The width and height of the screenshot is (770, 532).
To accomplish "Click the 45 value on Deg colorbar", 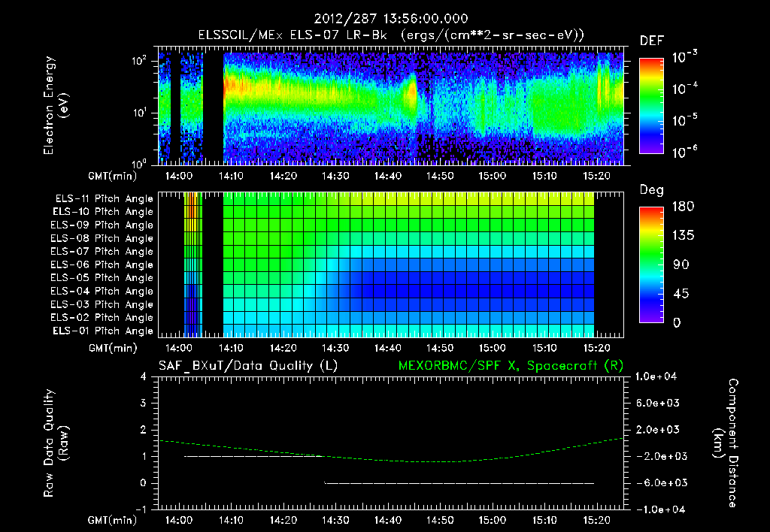I will 681,294.
